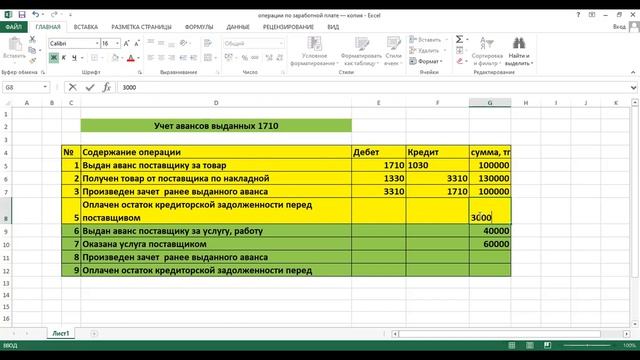Image resolution: width=640 pixels, height=360 pixels.
Task: Open the ДАННЫЕ tab
Action: point(238,27)
